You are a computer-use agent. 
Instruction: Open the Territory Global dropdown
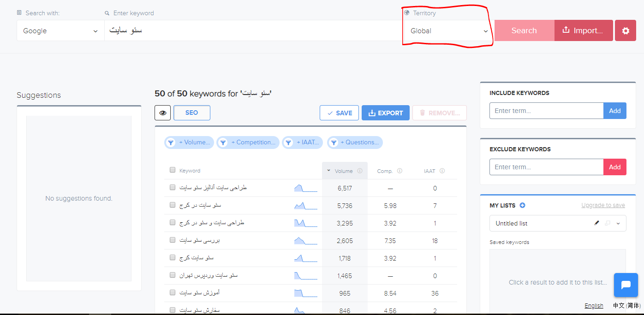[x=448, y=31]
